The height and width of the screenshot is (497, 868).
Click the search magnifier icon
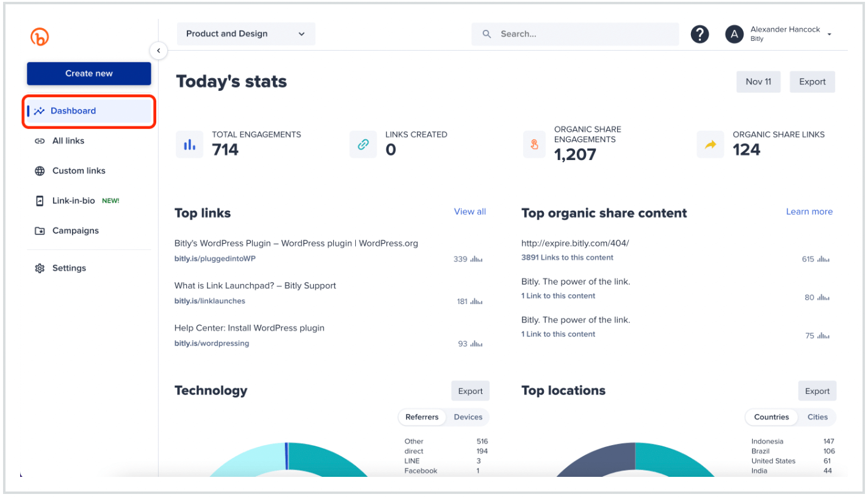click(x=486, y=34)
